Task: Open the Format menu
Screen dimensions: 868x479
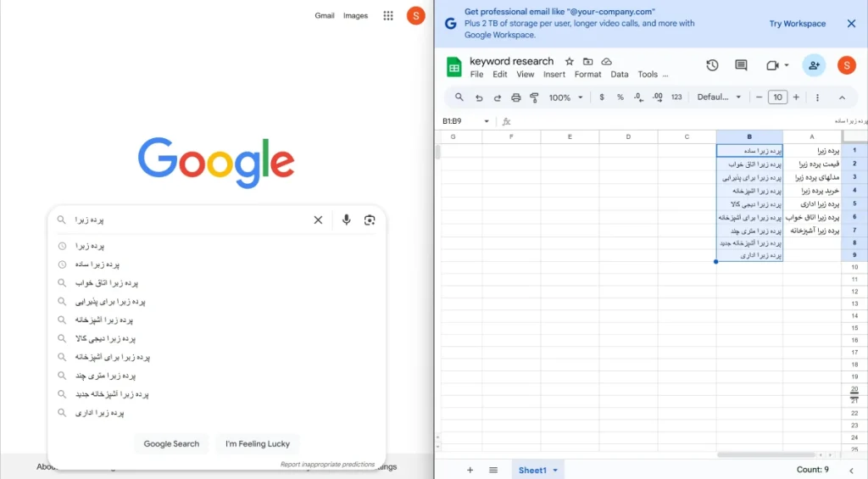Action: [587, 75]
